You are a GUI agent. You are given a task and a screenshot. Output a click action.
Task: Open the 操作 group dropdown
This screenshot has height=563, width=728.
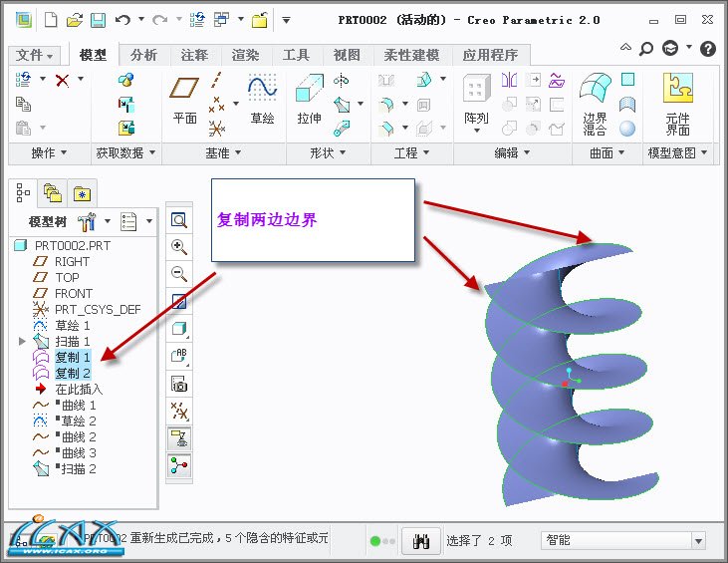pos(49,152)
